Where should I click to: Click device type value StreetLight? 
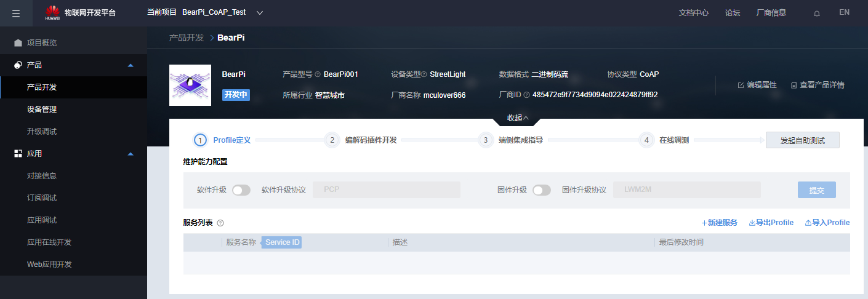[x=448, y=74]
